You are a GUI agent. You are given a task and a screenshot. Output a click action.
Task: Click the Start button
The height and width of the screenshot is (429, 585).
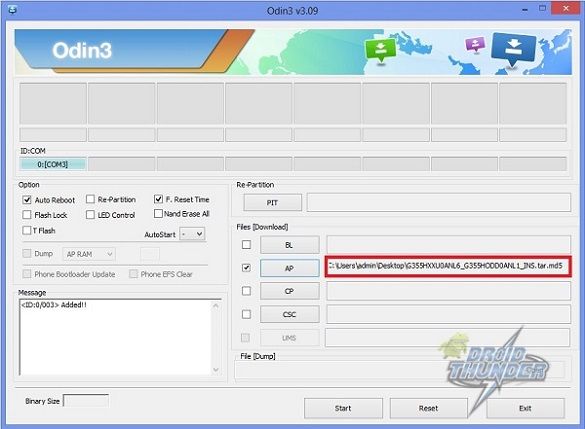[x=343, y=408]
